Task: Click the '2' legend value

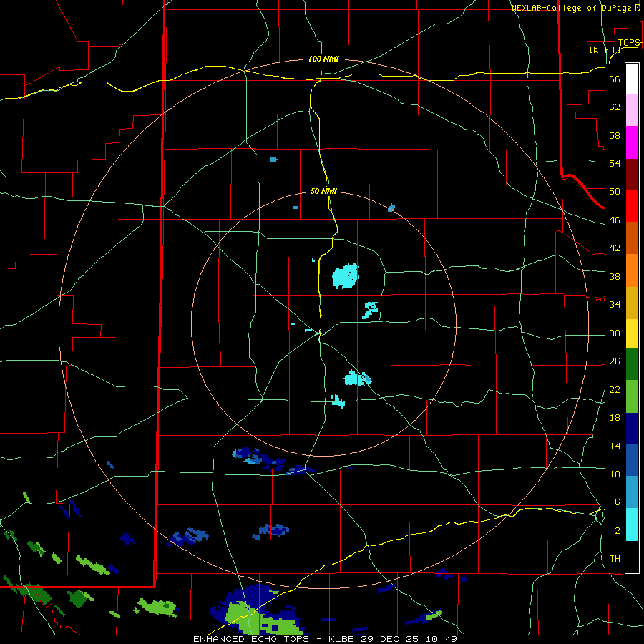Action: (x=617, y=531)
